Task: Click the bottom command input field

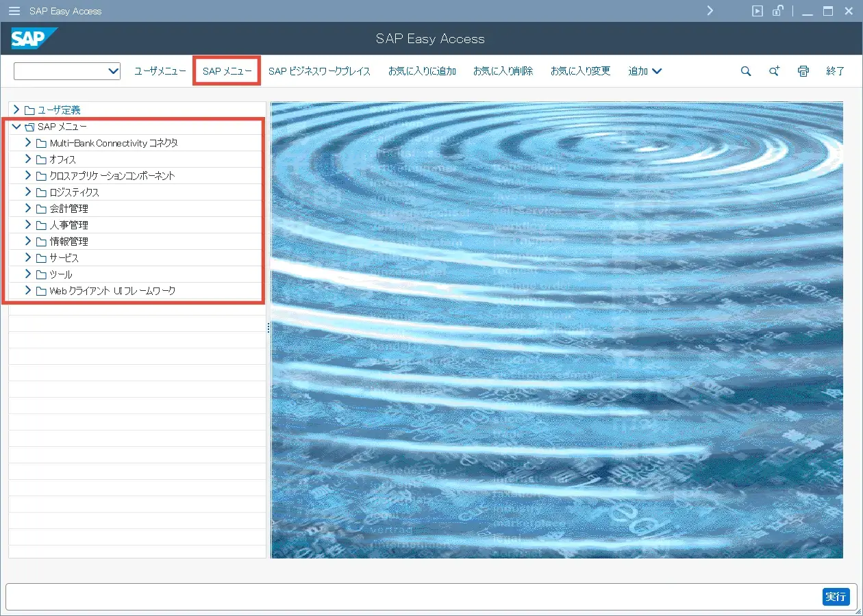Action: (x=411, y=597)
